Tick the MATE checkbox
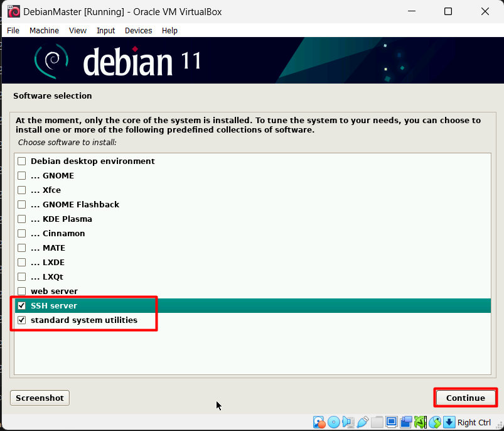 click(21, 248)
